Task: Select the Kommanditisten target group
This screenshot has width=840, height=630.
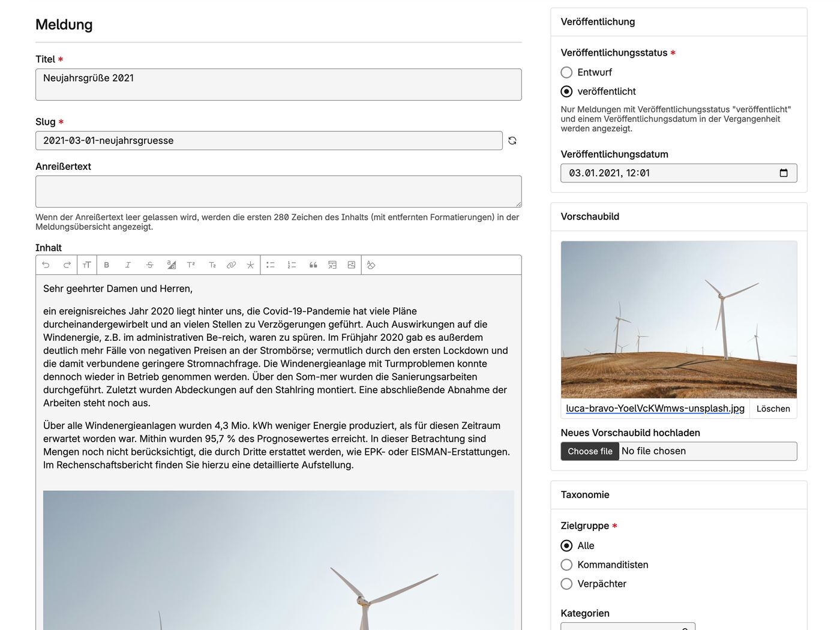Action: pyautogui.click(x=566, y=565)
